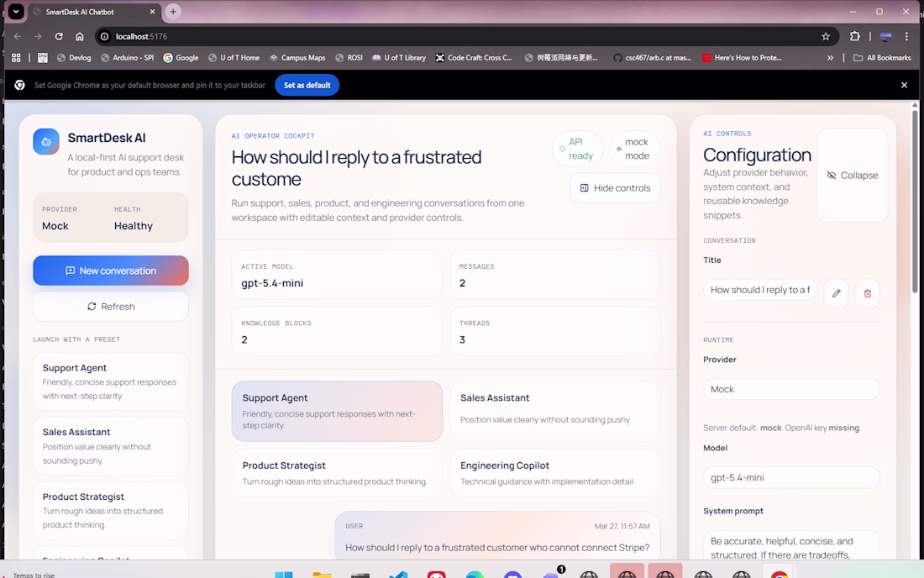Click the Chrome icon on the taskbar

click(x=780, y=574)
